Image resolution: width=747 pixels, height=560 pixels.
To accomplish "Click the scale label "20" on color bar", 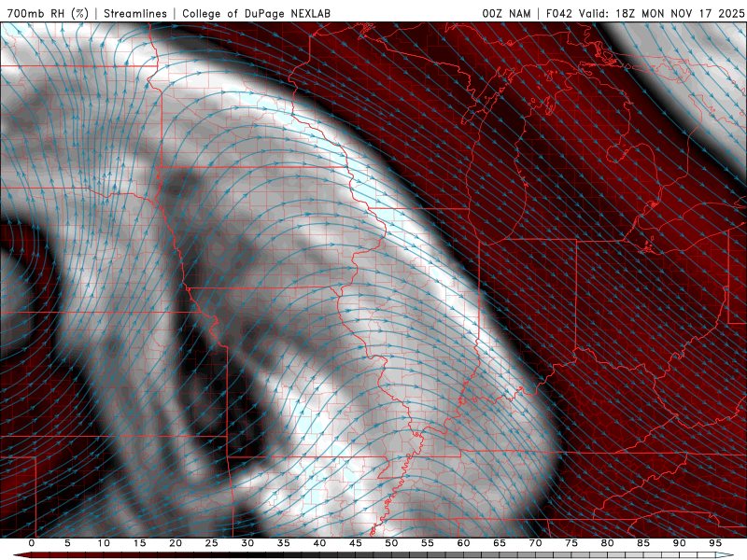I will point(176,543).
